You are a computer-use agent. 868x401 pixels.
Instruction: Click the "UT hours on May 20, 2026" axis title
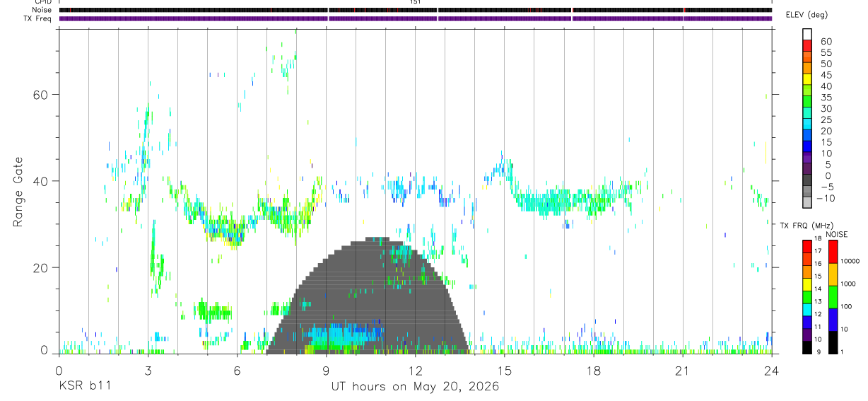coord(415,386)
